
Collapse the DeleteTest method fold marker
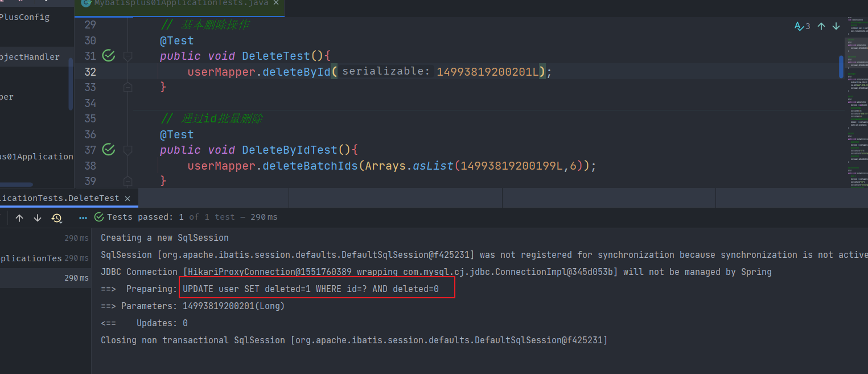[127, 56]
